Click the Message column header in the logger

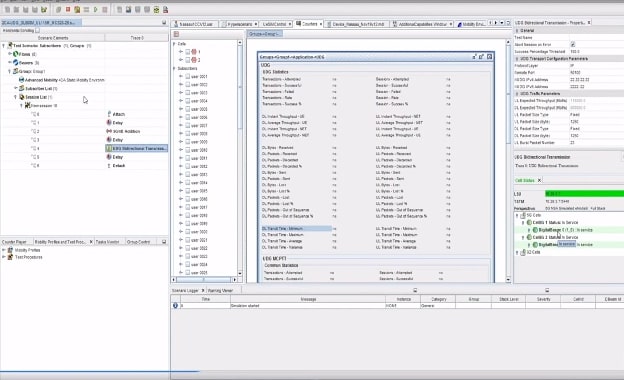(308, 299)
